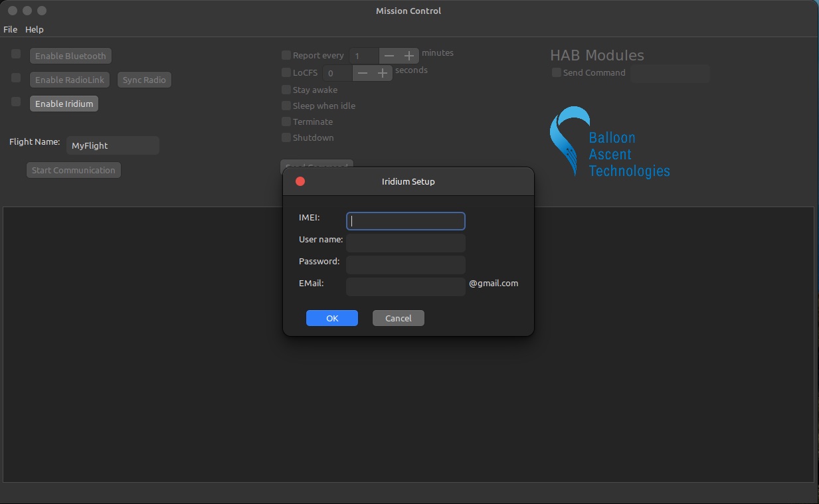Confirm Iridium Setup with the OK button
This screenshot has height=504, width=819.
point(332,318)
